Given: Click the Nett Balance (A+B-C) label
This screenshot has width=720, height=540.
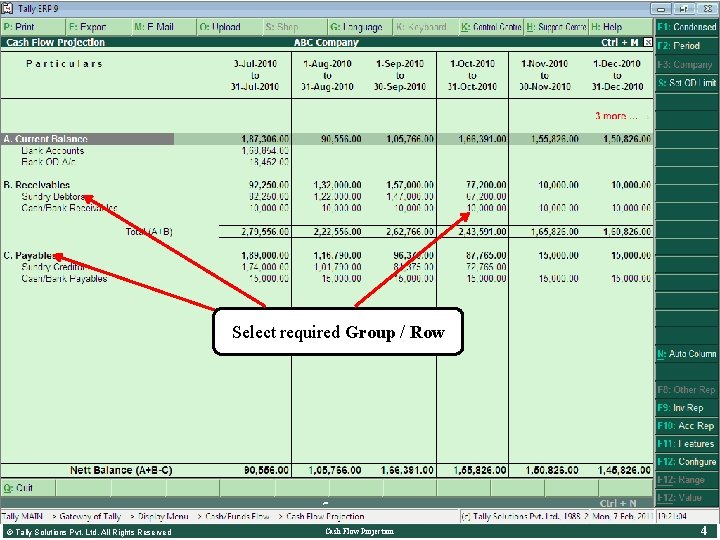Looking at the screenshot, I should (x=121, y=471).
